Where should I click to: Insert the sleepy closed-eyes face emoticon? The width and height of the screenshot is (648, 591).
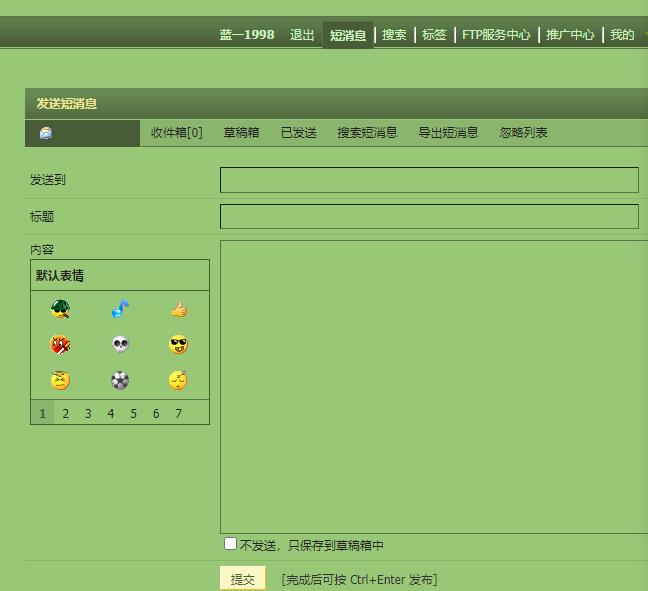[178, 380]
